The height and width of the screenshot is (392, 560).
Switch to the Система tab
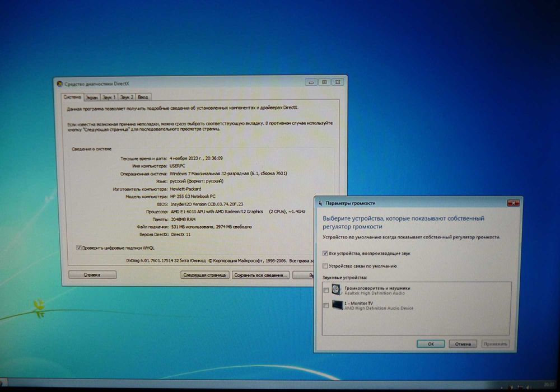click(72, 97)
